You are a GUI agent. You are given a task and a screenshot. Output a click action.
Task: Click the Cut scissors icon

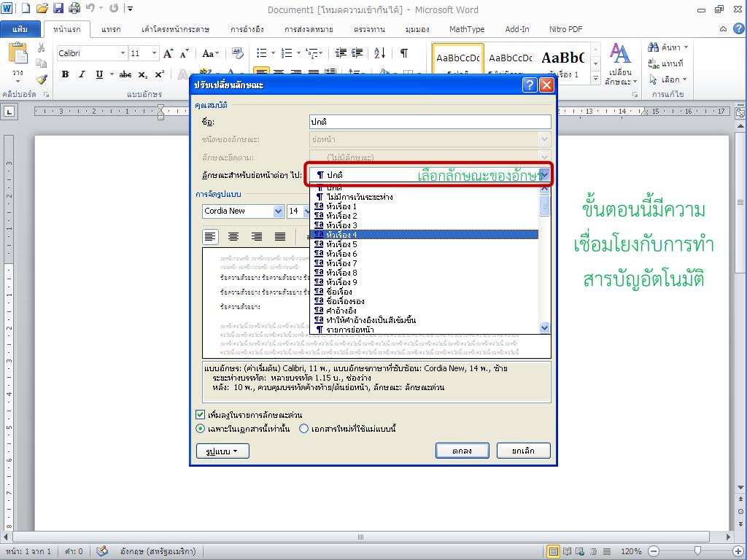coord(42,47)
